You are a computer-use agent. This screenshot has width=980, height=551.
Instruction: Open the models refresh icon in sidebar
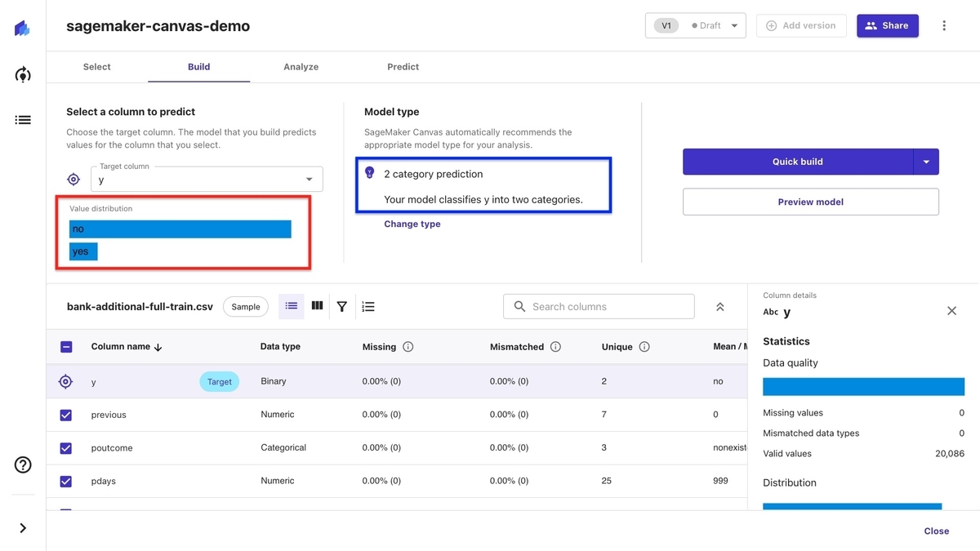pyautogui.click(x=23, y=75)
